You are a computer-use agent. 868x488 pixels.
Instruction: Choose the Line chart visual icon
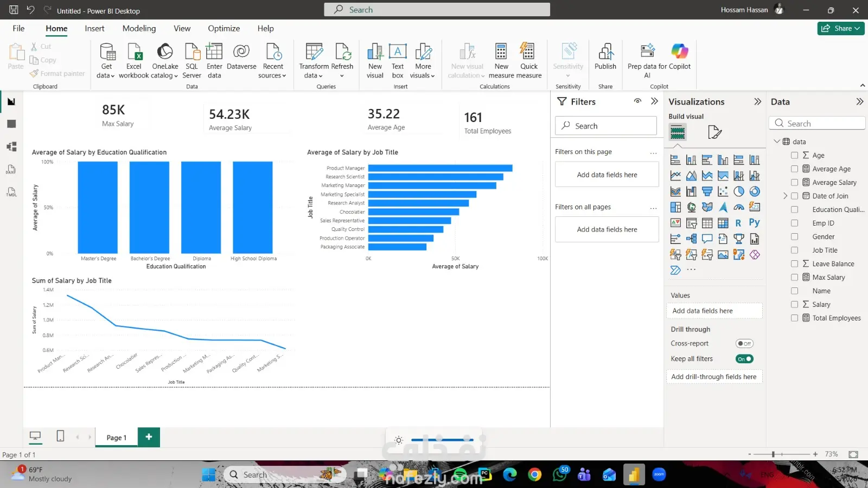point(675,176)
